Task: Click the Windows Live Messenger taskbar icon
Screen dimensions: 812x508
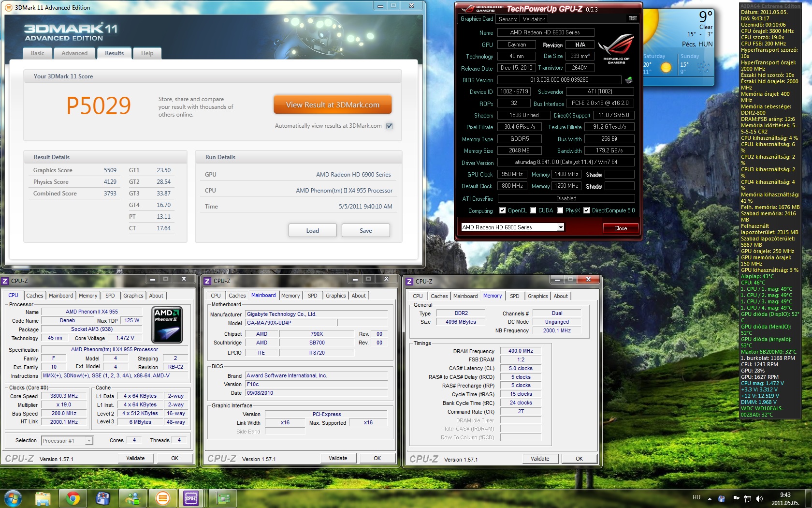Action: pos(133,498)
